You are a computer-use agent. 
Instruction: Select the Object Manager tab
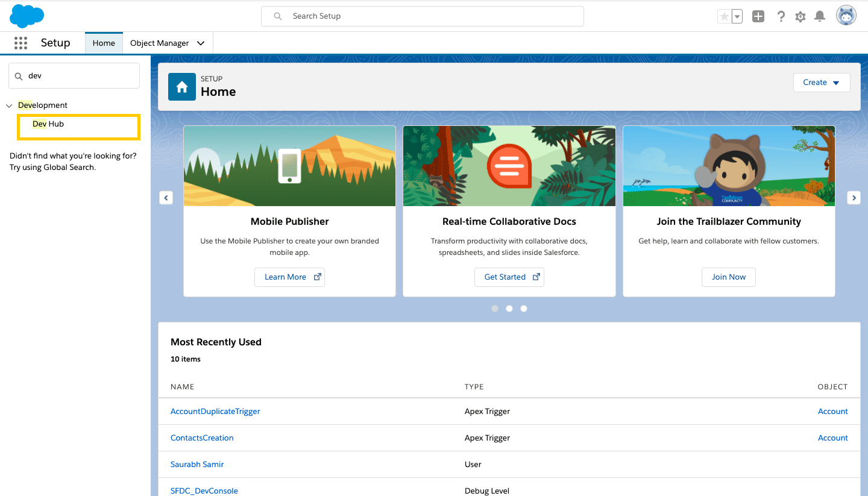tap(160, 43)
